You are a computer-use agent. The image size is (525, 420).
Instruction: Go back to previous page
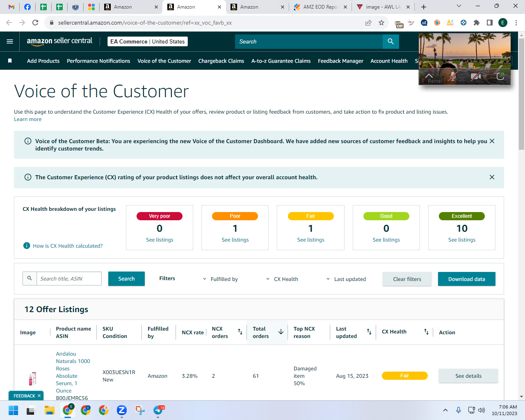click(9, 23)
